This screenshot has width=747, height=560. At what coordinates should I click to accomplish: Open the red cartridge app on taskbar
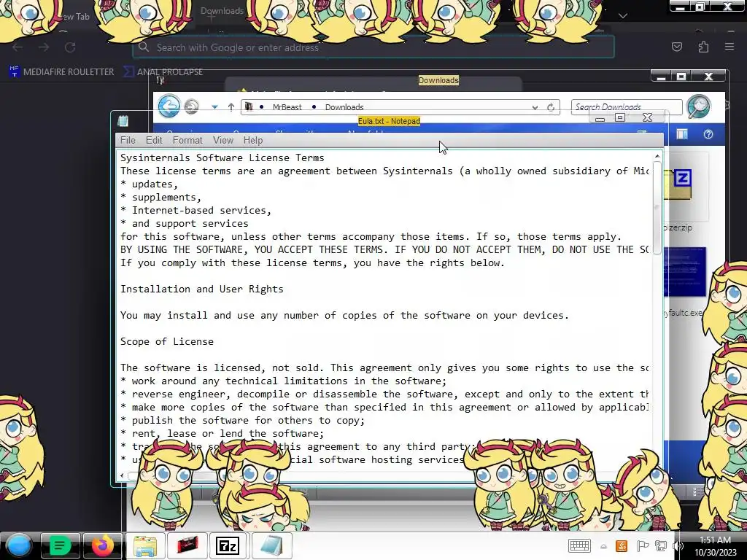tap(187, 545)
